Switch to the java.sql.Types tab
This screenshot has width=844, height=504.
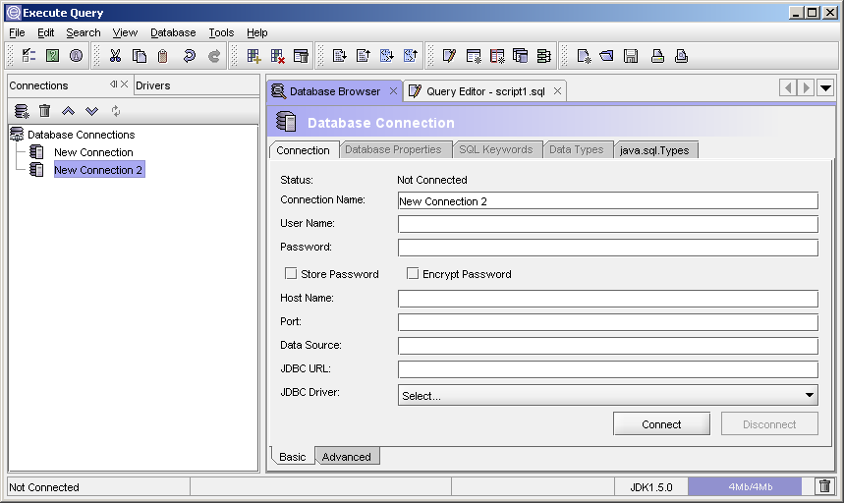coord(654,150)
